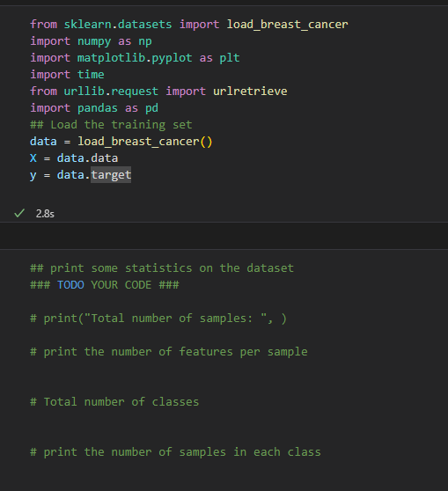Click the matplotlib.pyplot import line
448x491 pixels.
coord(135,58)
